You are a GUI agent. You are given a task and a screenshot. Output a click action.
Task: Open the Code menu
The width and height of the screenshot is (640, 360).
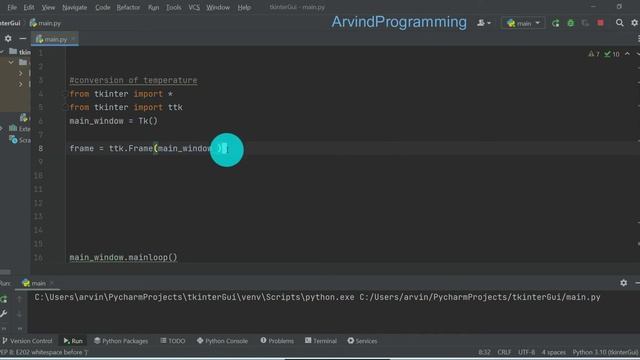click(102, 7)
